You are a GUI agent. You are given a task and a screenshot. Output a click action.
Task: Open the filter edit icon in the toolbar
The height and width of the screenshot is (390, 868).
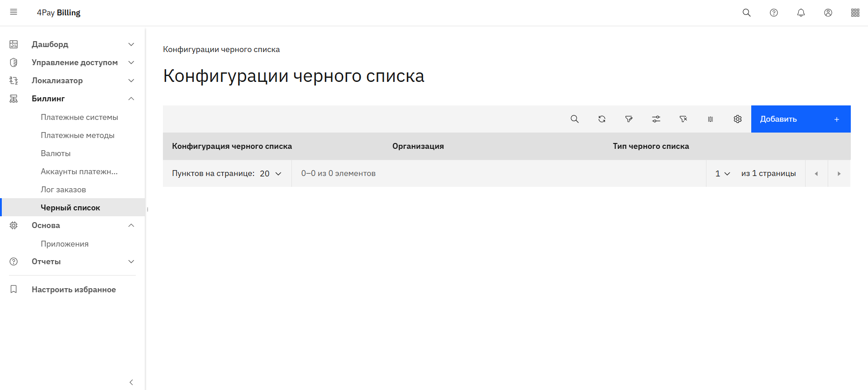(629, 119)
